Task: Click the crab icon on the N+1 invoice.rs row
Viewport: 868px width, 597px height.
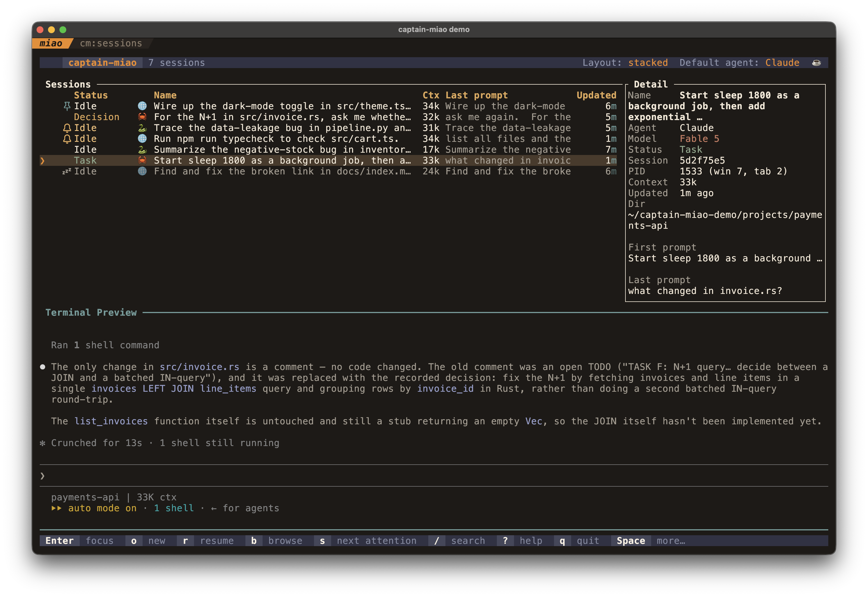Action: coord(142,117)
